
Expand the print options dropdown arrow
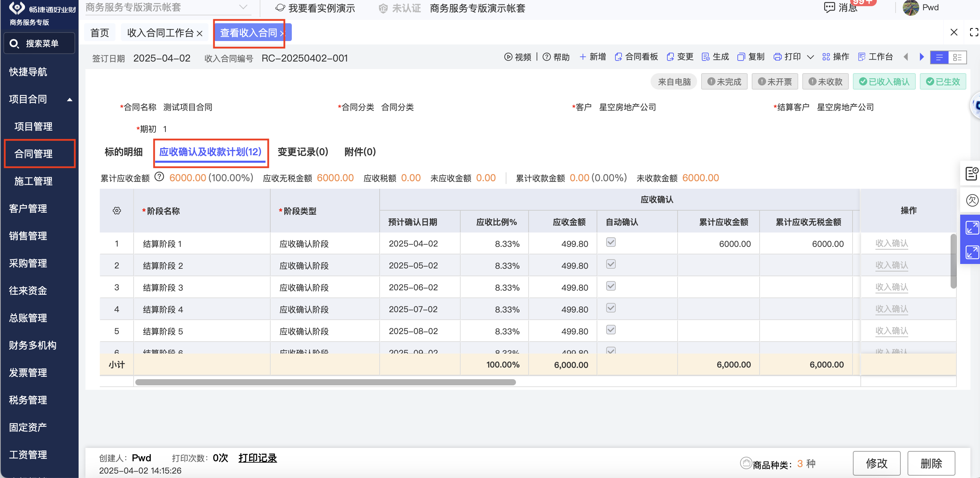[x=810, y=57]
